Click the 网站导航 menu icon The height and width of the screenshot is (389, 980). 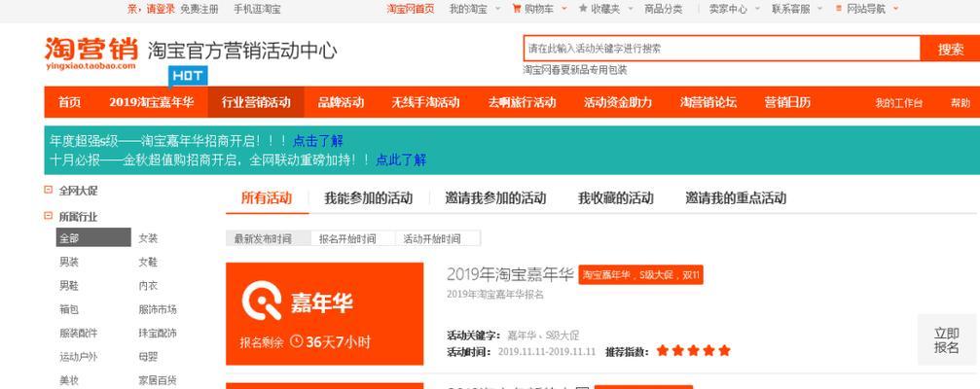(839, 9)
